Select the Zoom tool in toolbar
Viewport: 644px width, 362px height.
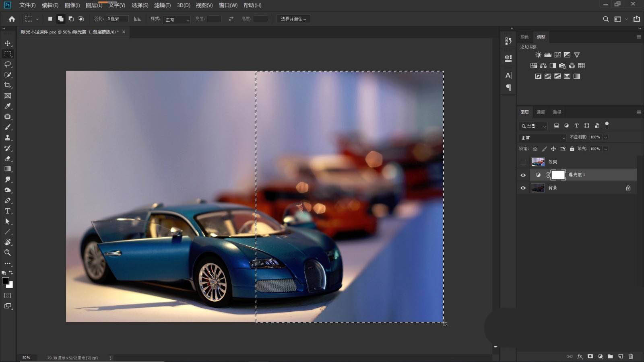tap(8, 253)
